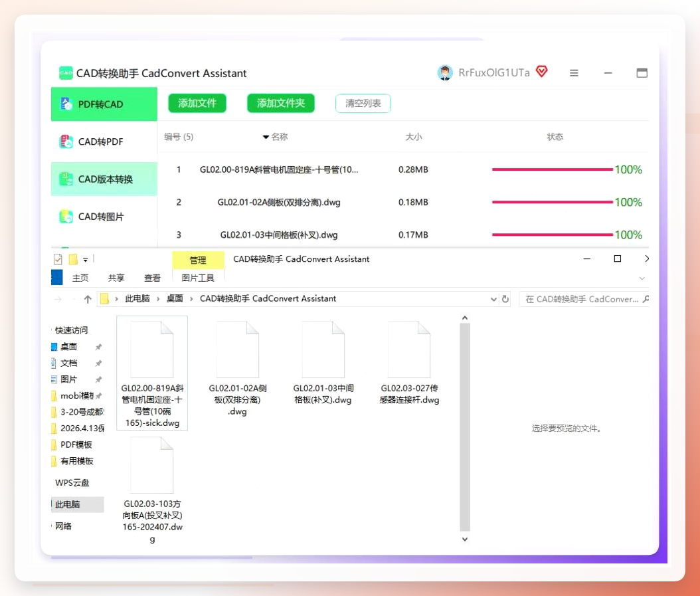
Task: Click the CAD版本转换 sidebar icon
Action: (66, 179)
